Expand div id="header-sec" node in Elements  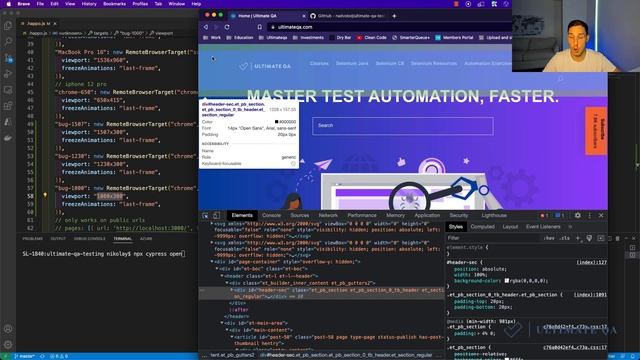point(232,290)
